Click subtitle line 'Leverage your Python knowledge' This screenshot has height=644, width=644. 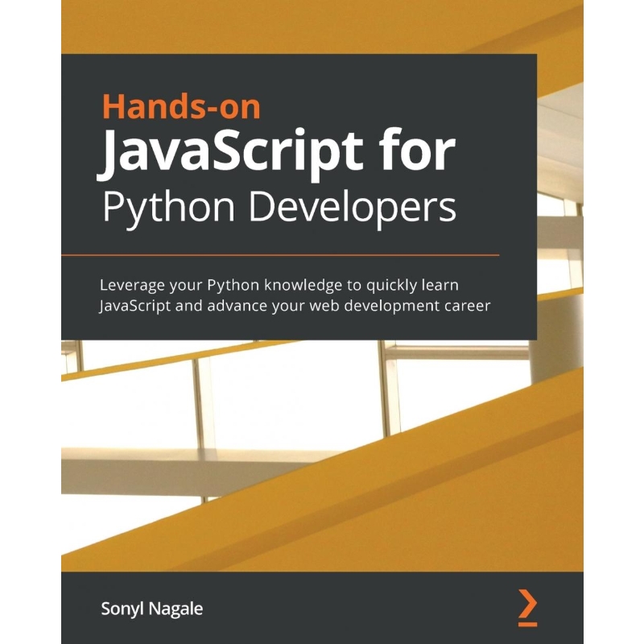tap(279, 285)
